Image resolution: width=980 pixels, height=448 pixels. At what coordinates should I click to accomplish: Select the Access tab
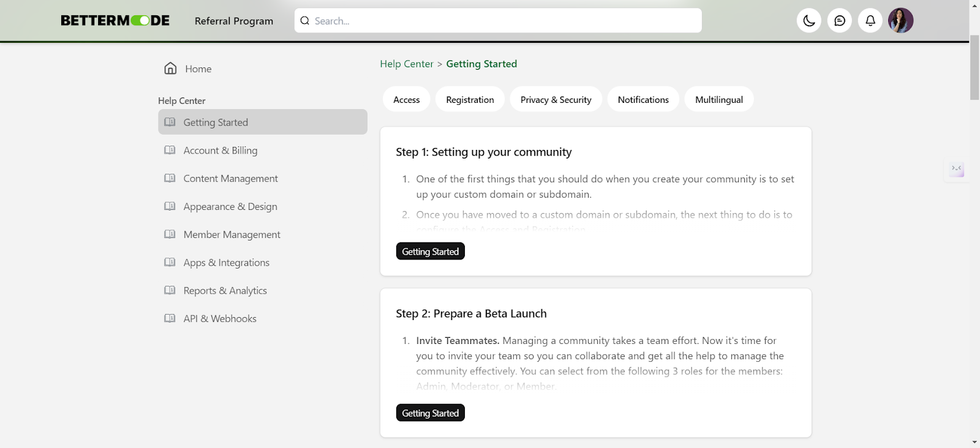(407, 99)
